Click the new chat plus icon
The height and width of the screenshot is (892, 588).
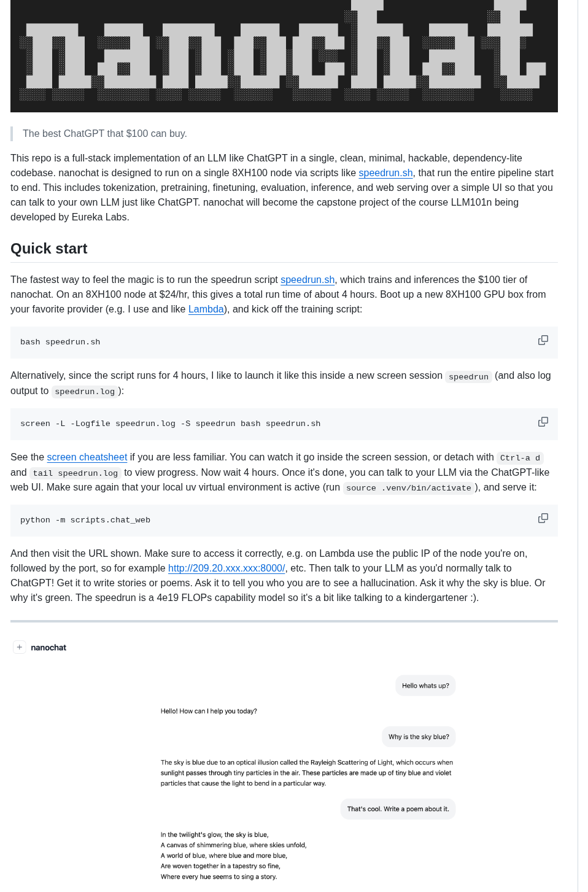(19, 646)
